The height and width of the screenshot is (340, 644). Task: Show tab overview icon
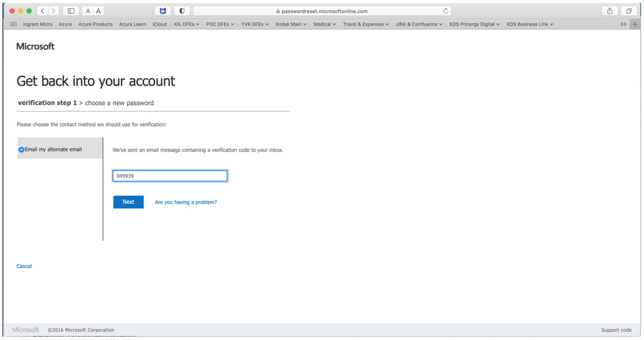point(629,11)
